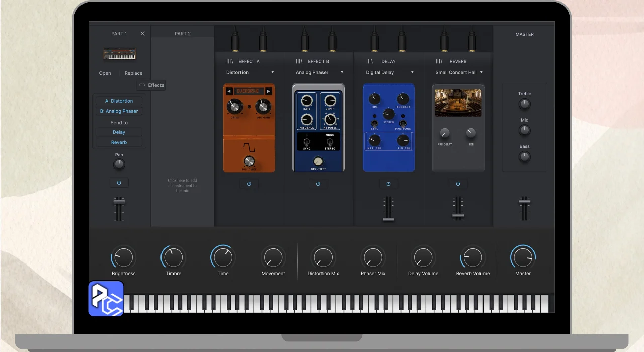Click the Replace button in Part 1
Image resolution: width=644 pixels, height=352 pixels.
[133, 73]
